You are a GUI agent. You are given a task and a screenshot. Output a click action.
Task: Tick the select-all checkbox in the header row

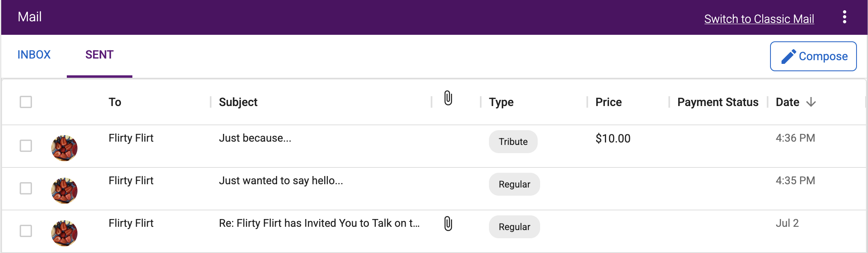(26, 102)
